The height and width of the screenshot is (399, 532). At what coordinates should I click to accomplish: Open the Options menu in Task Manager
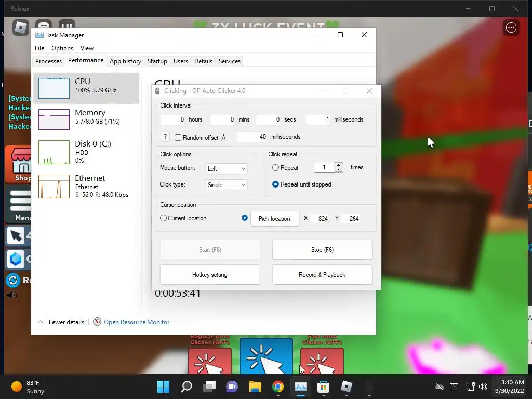(62, 48)
